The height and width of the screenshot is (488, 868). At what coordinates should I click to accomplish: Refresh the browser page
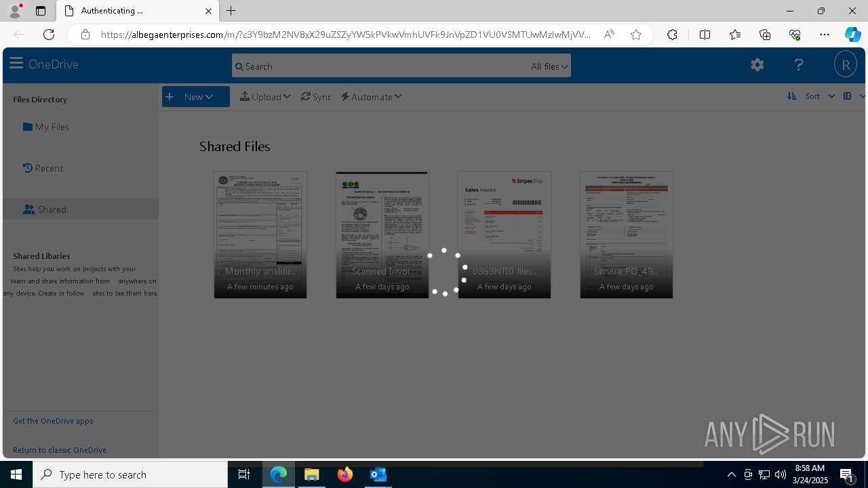(x=49, y=35)
